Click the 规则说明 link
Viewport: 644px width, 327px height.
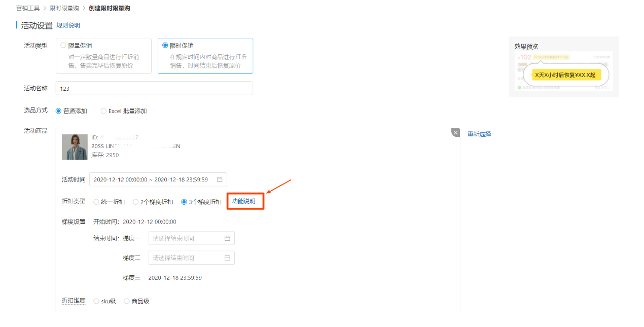click(68, 25)
